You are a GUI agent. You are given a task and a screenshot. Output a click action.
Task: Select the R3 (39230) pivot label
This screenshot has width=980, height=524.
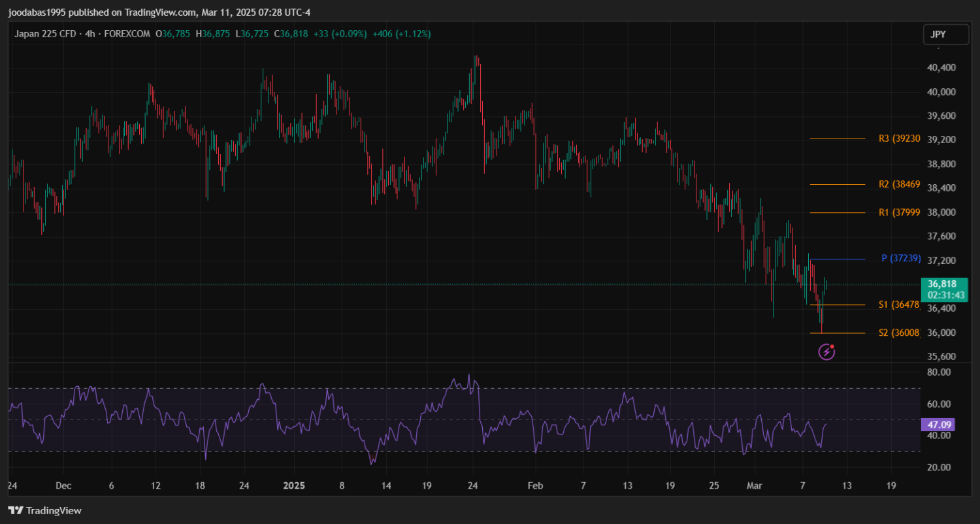899,139
